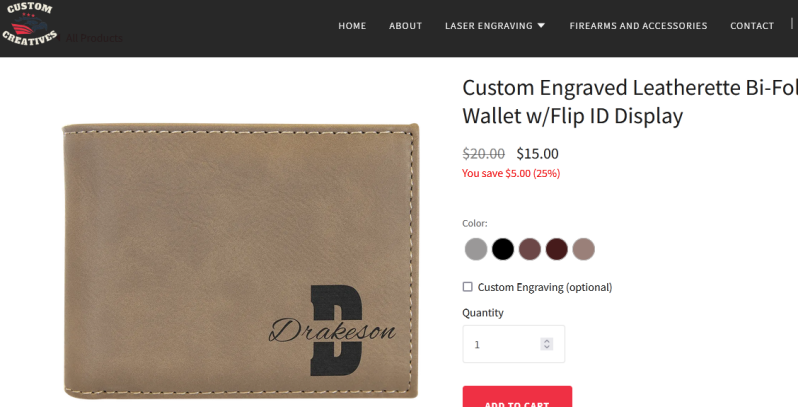
Task: Choose the rose brown color swatch
Action: [x=530, y=249]
